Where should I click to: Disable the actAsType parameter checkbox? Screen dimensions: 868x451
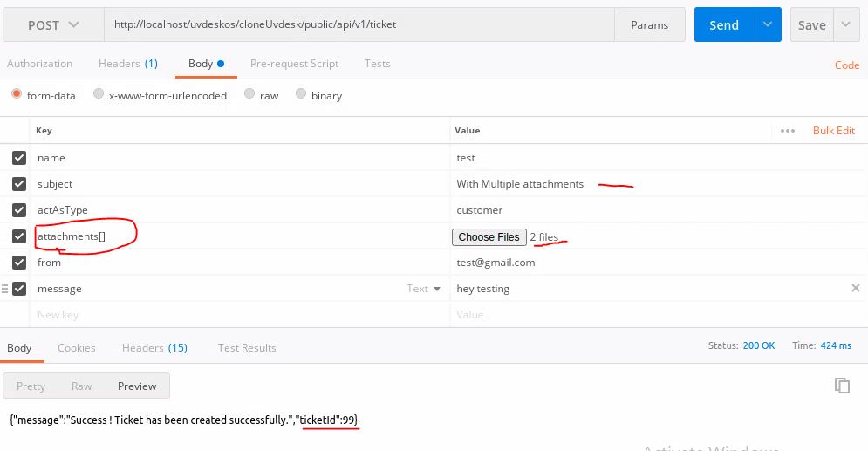(x=19, y=210)
